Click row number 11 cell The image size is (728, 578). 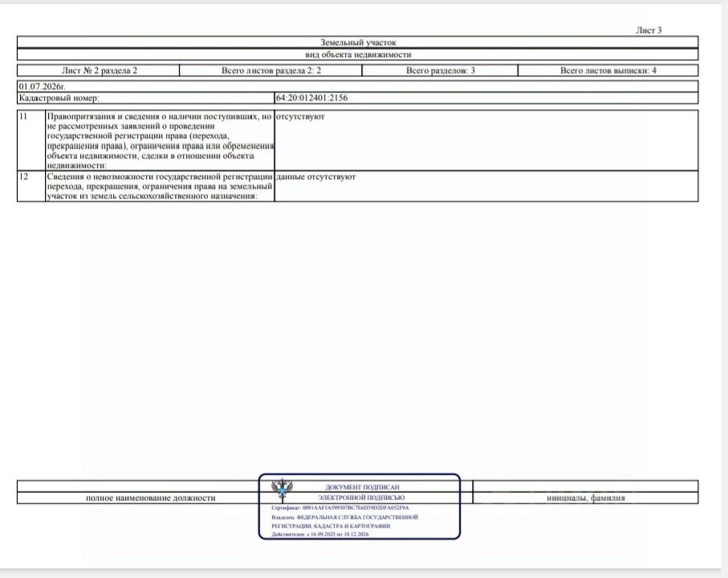click(31, 140)
